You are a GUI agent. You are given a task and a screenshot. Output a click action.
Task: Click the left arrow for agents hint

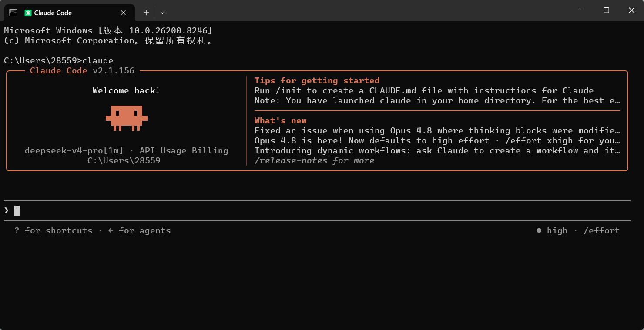pos(139,231)
